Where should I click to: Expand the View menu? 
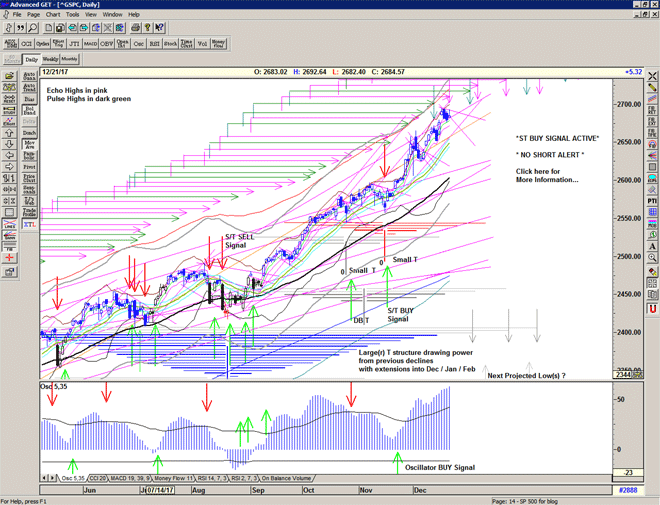(93, 15)
